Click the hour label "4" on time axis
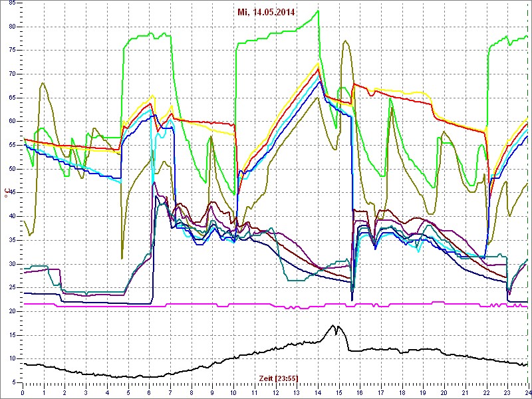 (x=107, y=393)
